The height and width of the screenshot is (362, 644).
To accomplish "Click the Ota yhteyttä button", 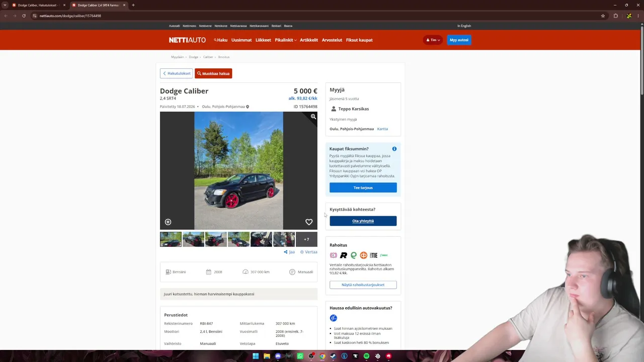I will click(x=363, y=221).
